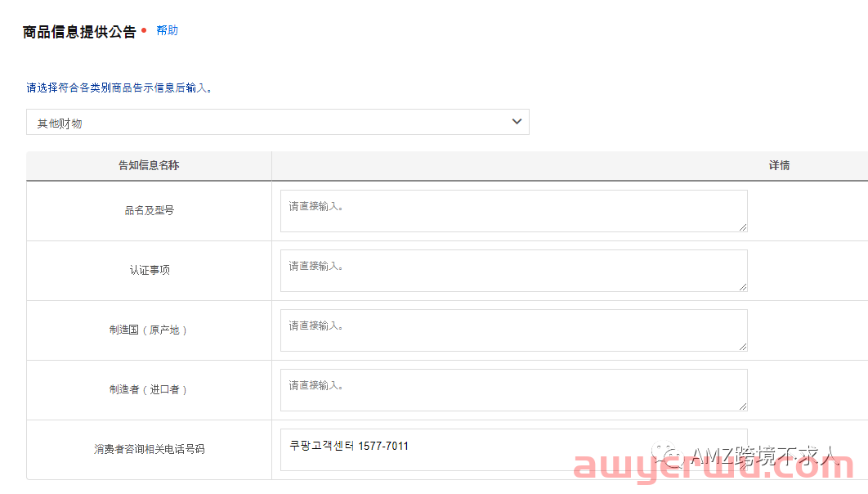Image resolution: width=868 pixels, height=494 pixels.
Task: Click the dropdown chevron arrow
Action: 517,121
